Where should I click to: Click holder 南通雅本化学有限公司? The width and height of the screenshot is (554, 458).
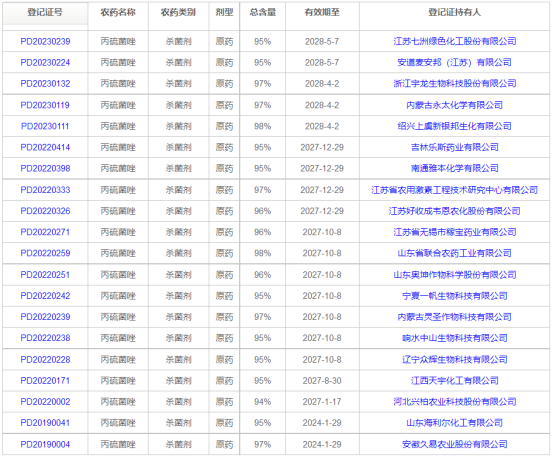point(455,168)
